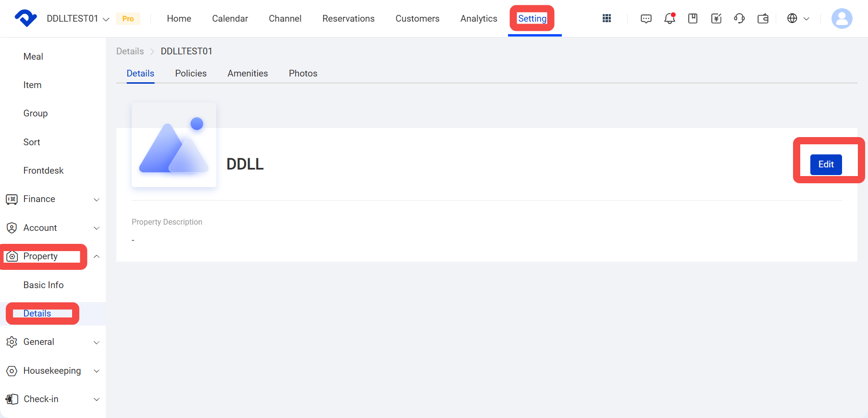Screen dimensions: 868x418
Task: Open the Calendar menu
Action: pos(230,18)
